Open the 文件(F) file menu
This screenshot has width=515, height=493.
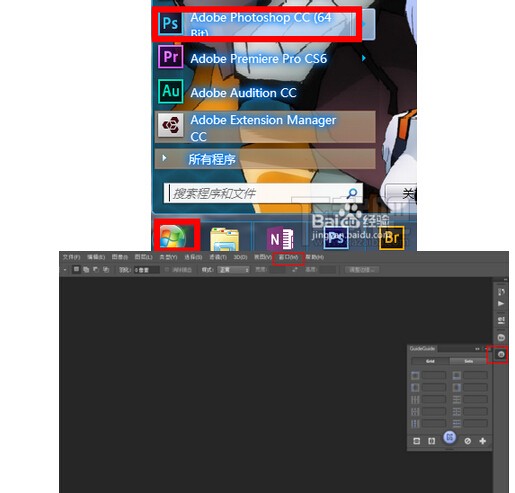point(71,257)
